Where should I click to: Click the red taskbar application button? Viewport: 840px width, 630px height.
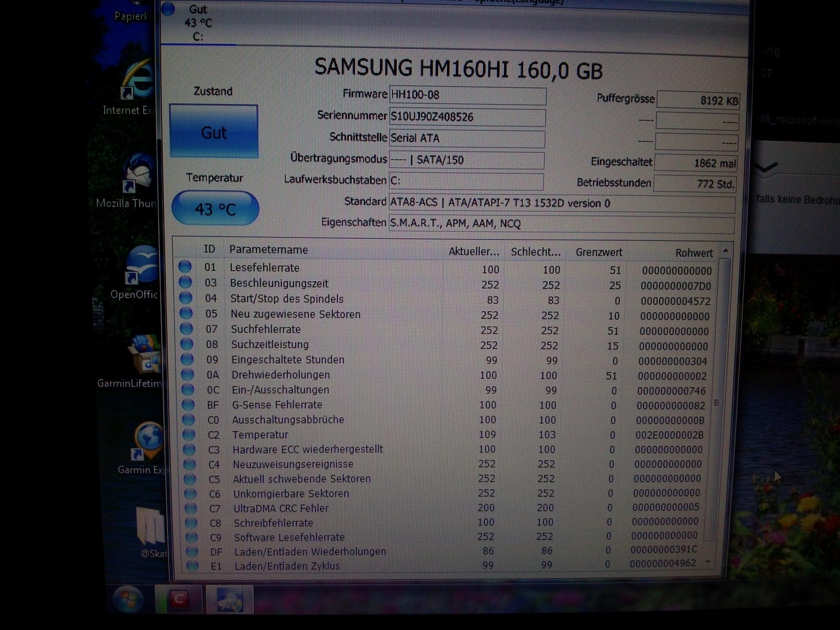[179, 599]
